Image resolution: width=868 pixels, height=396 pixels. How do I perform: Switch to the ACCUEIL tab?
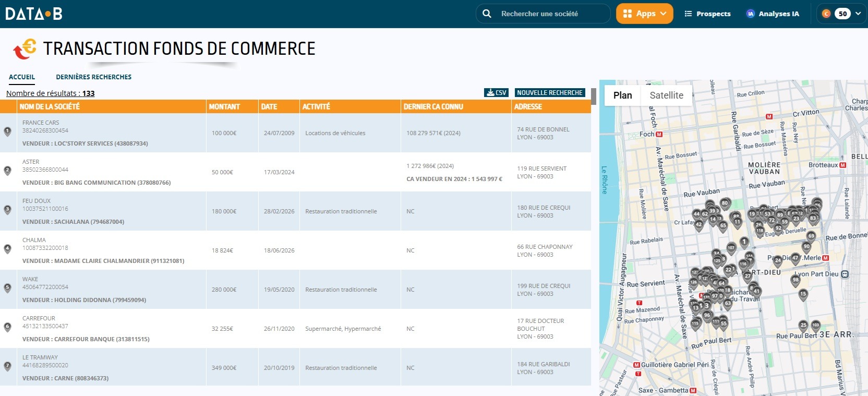(x=22, y=77)
